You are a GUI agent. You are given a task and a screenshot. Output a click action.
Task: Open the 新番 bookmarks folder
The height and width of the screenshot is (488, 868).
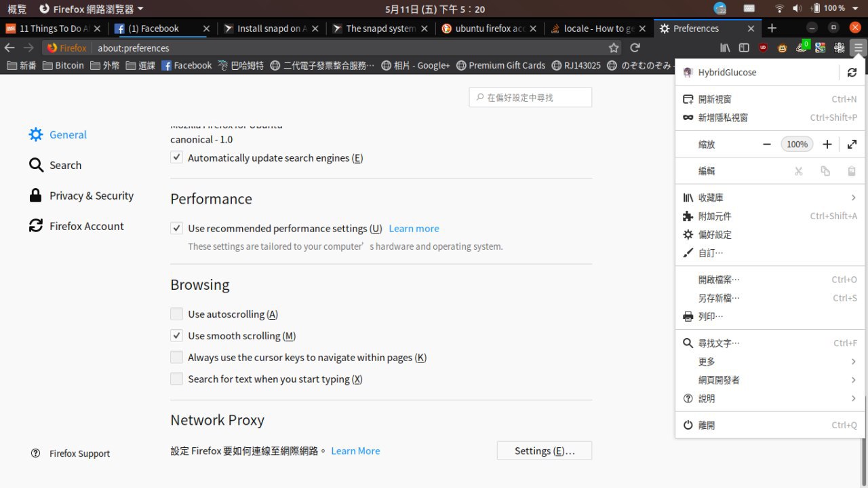click(20, 65)
